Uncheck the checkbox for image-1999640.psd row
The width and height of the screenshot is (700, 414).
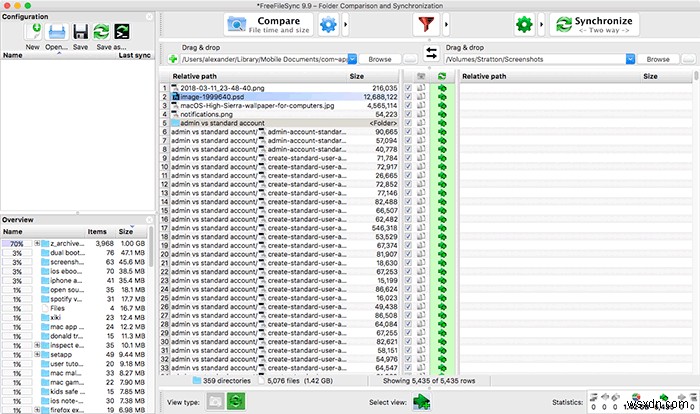(x=408, y=96)
